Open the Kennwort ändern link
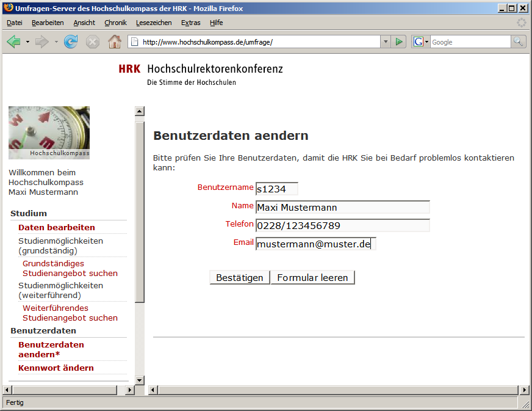This screenshot has height=411, width=532. click(x=56, y=368)
